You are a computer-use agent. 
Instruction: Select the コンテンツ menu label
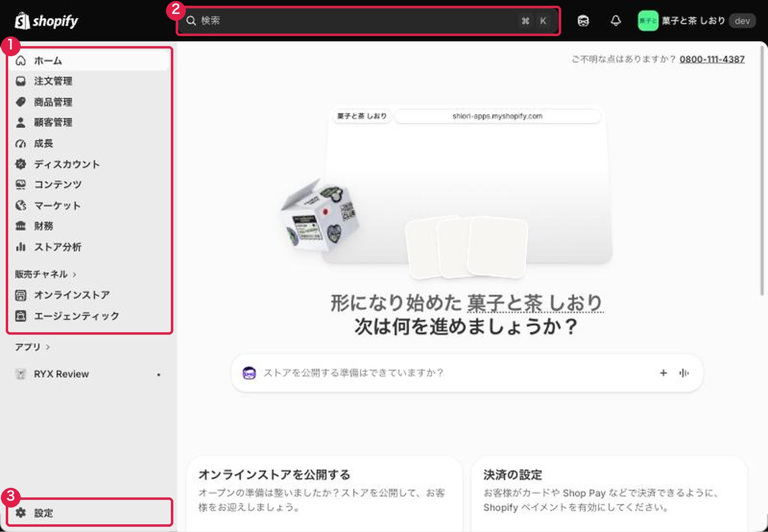(x=58, y=184)
